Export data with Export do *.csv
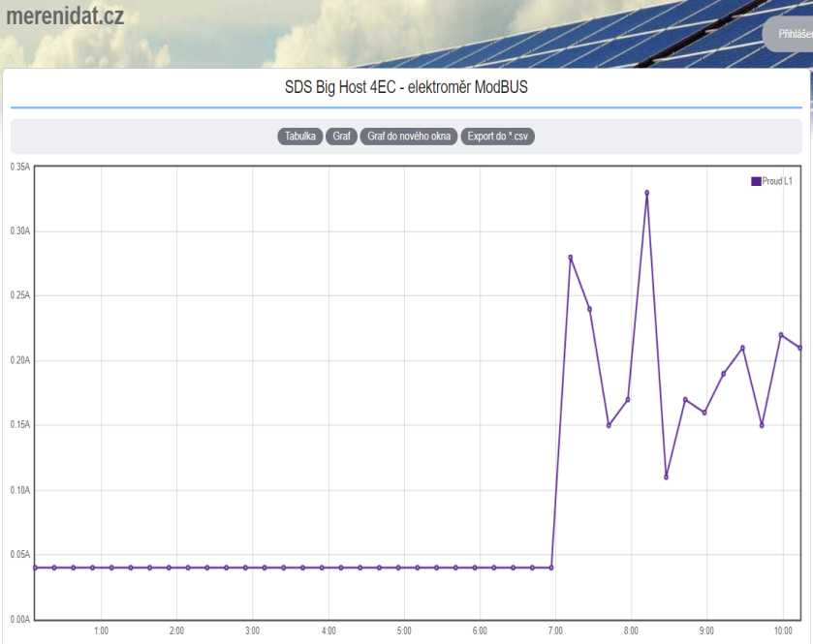The height and width of the screenshot is (644, 813). point(498,137)
